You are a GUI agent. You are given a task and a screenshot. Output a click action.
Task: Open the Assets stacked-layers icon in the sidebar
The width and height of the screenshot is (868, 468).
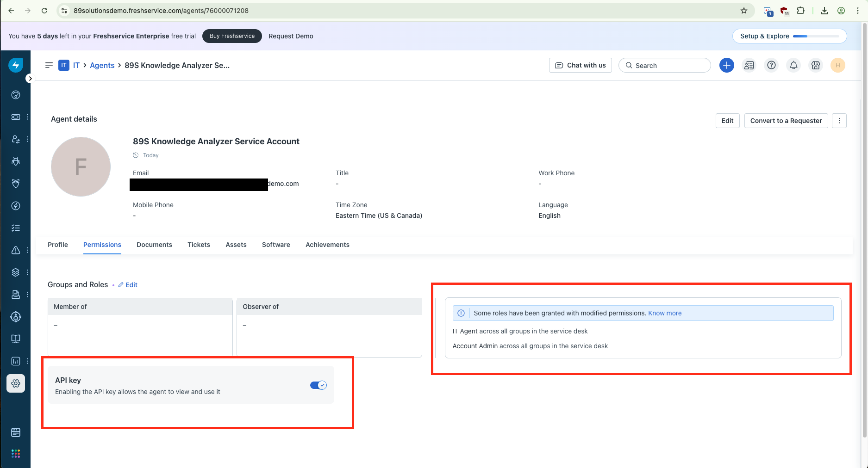pyautogui.click(x=16, y=272)
